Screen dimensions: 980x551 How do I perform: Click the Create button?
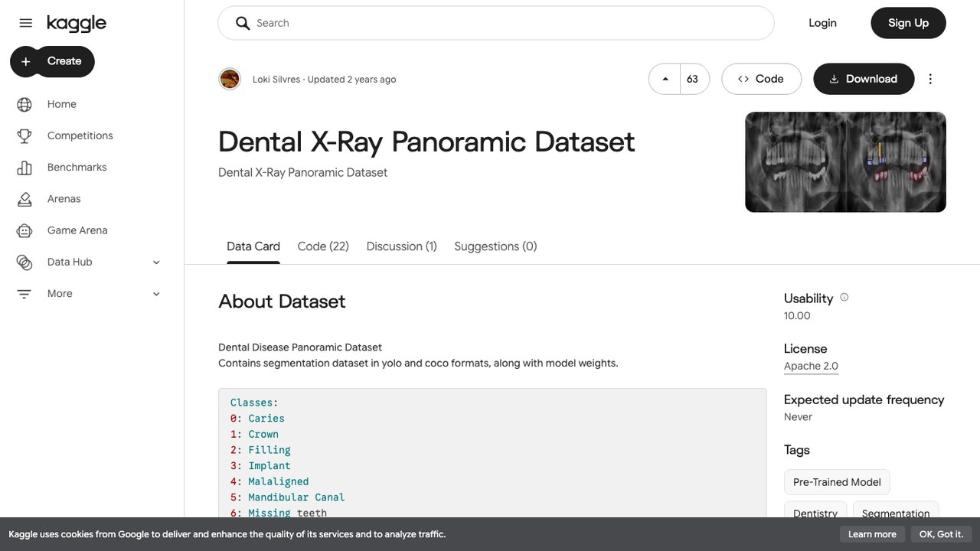pyautogui.click(x=52, y=61)
